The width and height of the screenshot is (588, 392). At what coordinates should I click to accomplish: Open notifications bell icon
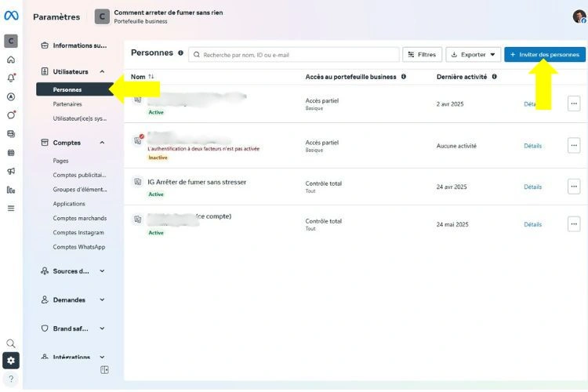click(11, 78)
